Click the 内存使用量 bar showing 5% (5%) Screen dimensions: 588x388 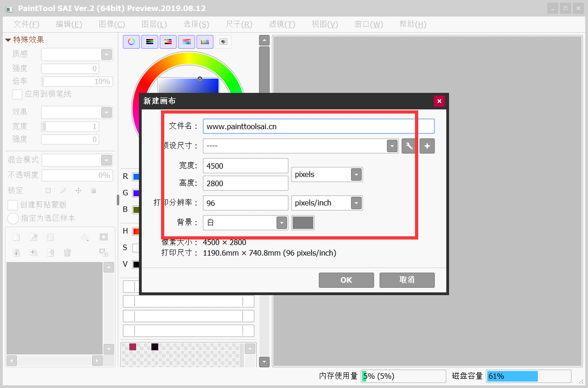(x=404, y=376)
